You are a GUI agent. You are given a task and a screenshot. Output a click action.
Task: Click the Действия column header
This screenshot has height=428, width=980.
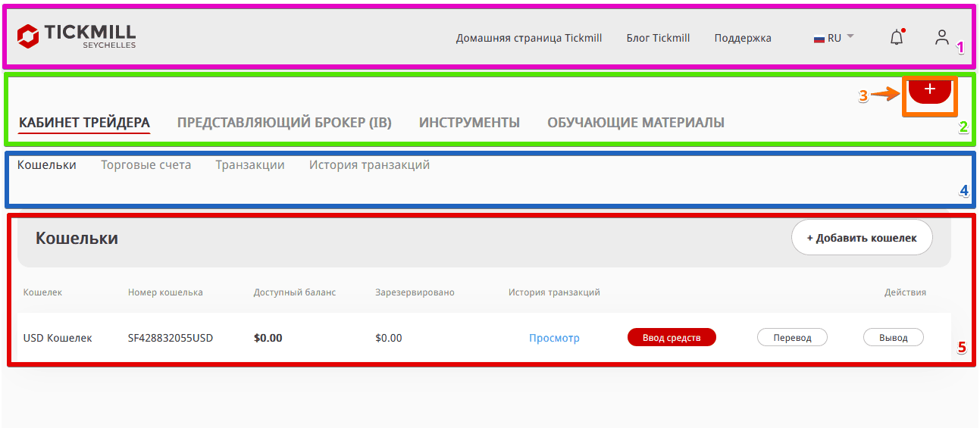[905, 292]
